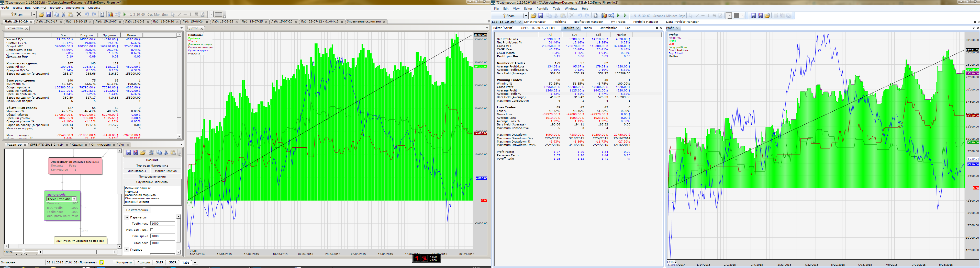Click the yellow notification icon in status bar
This screenshot has width=980, height=268.
tap(102, 262)
